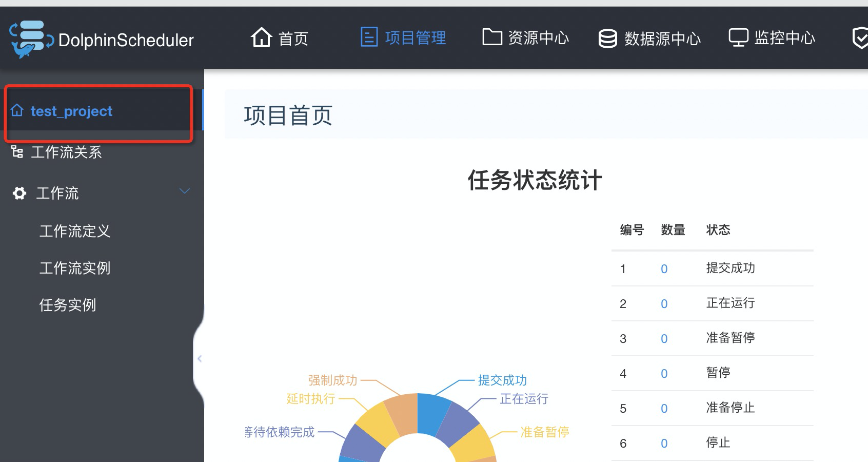Click the 正在运行 status cell in table
The image size is (868, 462).
[x=731, y=303]
